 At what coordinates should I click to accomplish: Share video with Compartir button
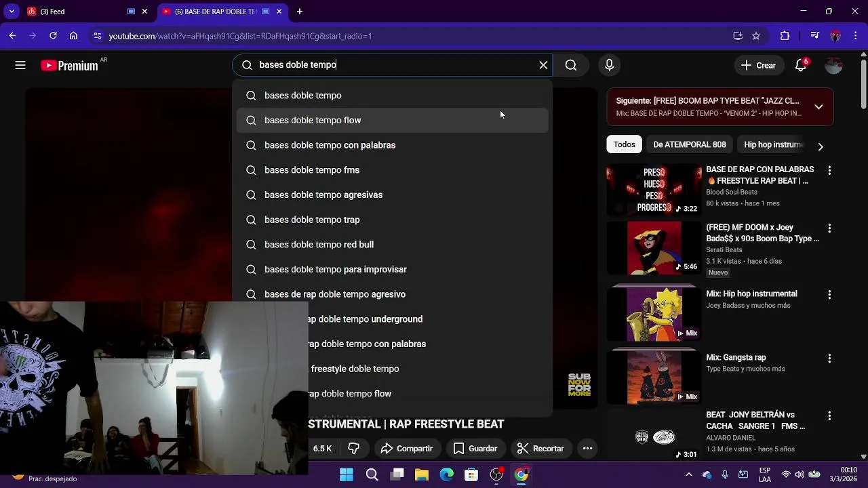click(407, 449)
